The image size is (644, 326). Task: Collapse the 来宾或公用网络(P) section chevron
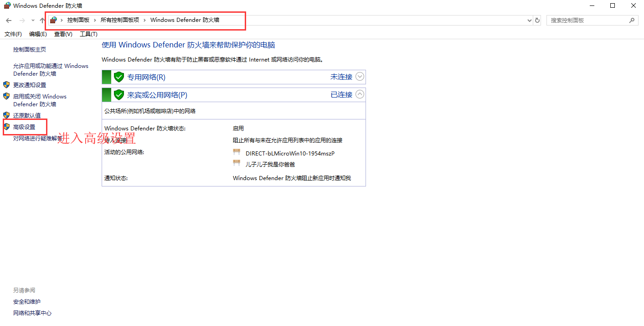360,94
